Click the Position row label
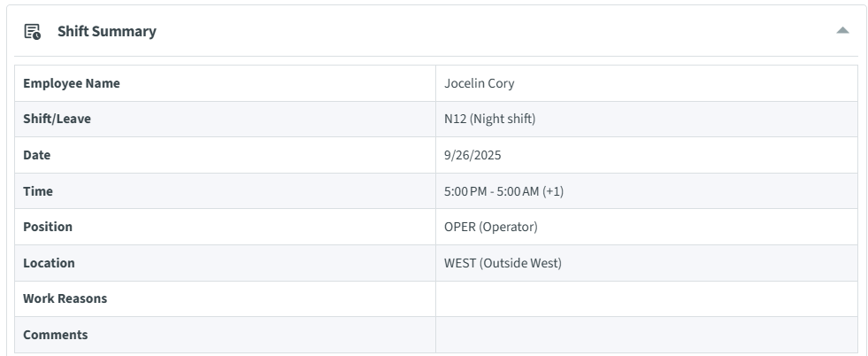Image resolution: width=868 pixels, height=356 pixels. click(48, 227)
